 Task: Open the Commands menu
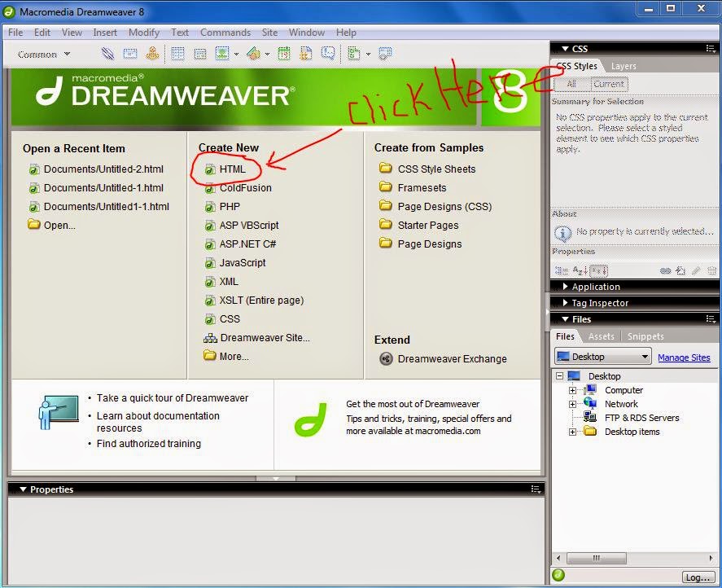225,33
